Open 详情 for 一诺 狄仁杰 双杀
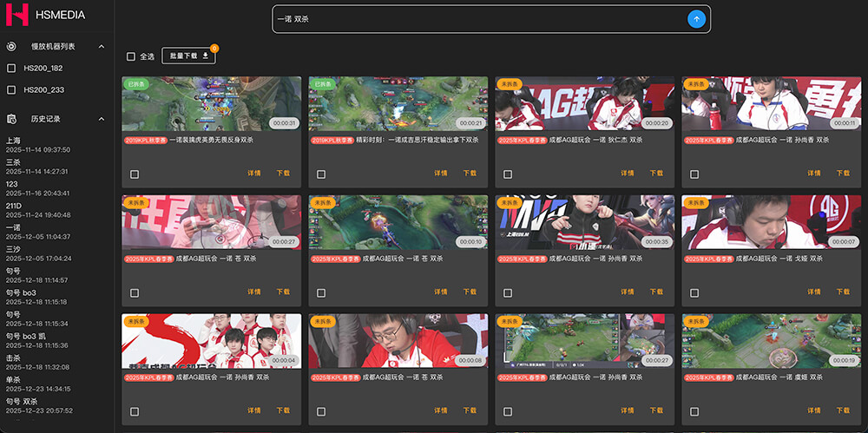Screen dimensions: 868x433 [x=628, y=174]
